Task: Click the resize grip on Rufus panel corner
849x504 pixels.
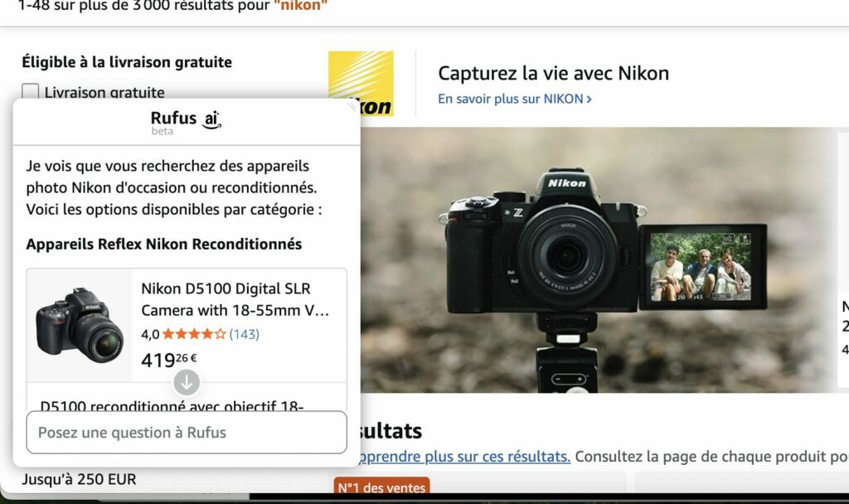Action: point(352,105)
